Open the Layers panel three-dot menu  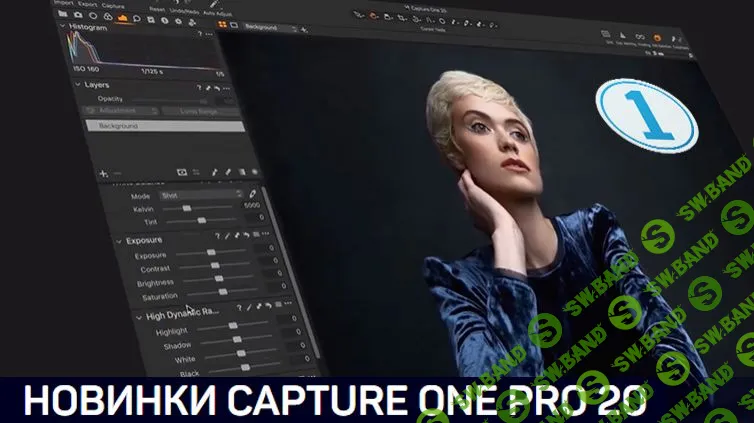point(226,89)
